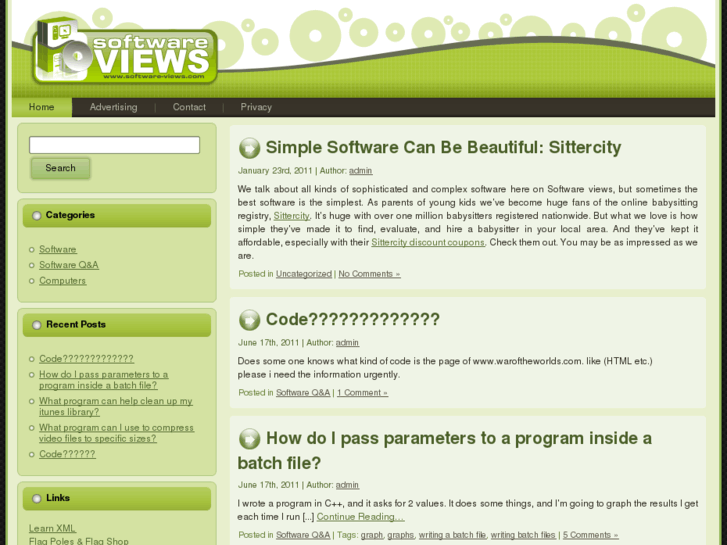Click the Links sidebar heading
727x545 pixels.
pos(58,498)
